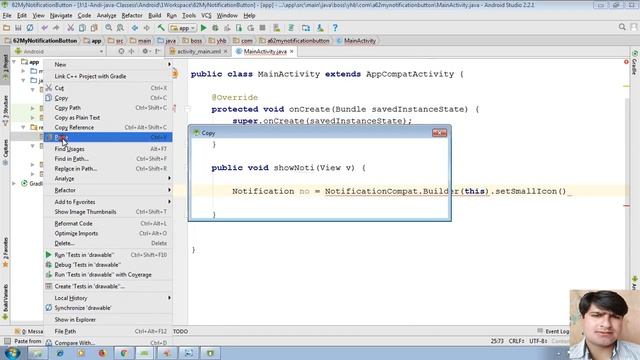This screenshot has width=640, height=360.
Task: Click the Navigate Forward arrow icon
Action: tap(146, 28)
